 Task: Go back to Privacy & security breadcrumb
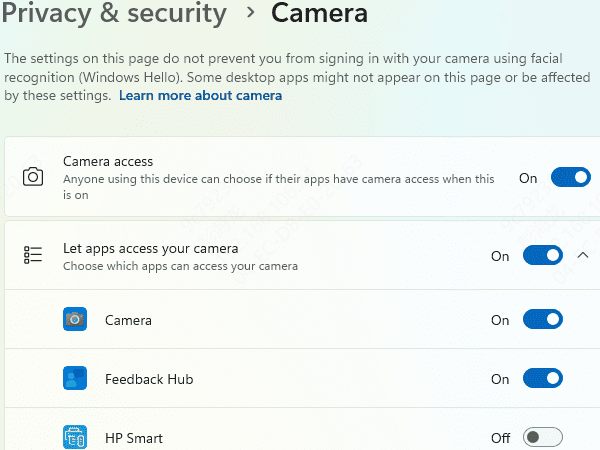click(x=114, y=13)
